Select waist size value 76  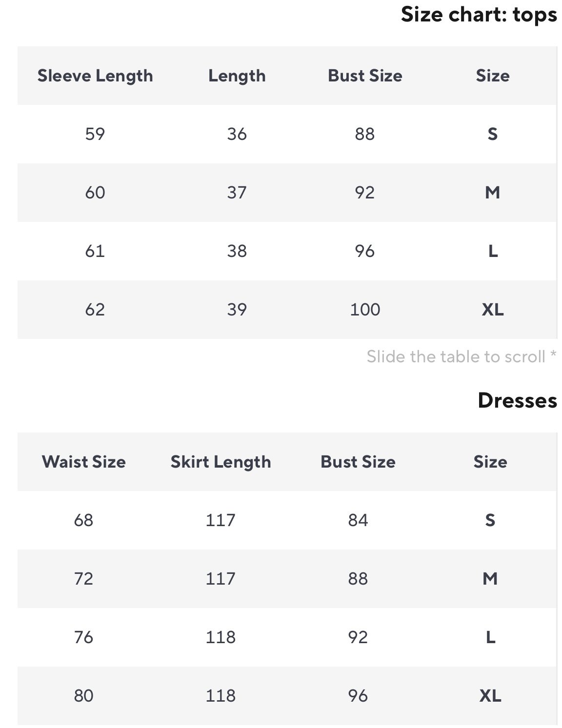click(x=84, y=637)
